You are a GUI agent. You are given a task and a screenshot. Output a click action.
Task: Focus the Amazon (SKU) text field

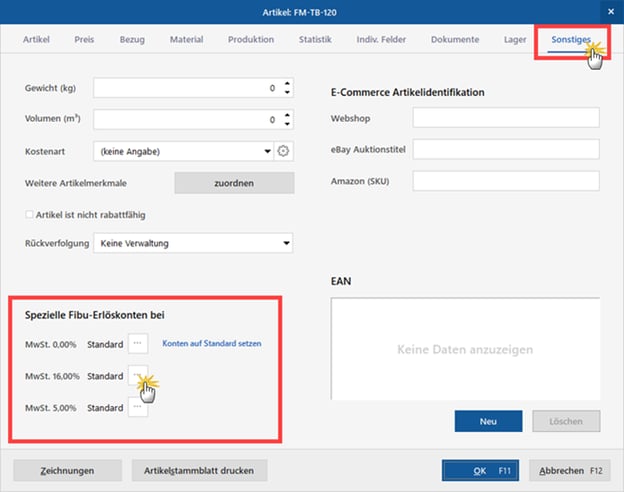pyautogui.click(x=505, y=181)
